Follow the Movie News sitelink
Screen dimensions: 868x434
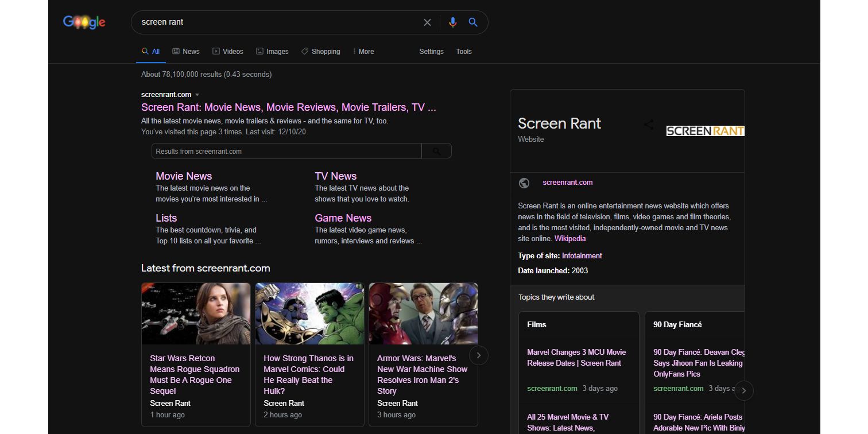point(184,176)
